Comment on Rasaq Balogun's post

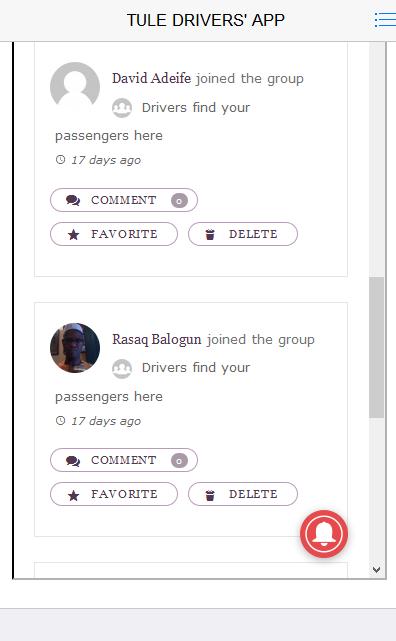124,460
